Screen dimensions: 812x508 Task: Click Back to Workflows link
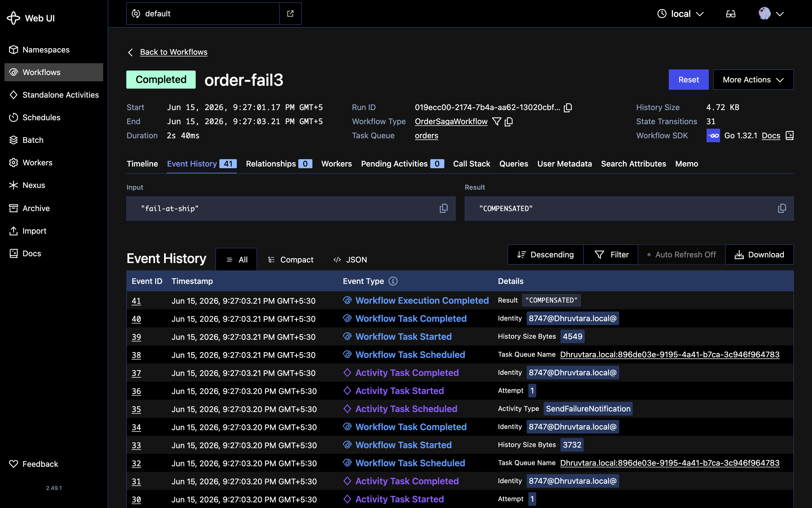point(173,52)
